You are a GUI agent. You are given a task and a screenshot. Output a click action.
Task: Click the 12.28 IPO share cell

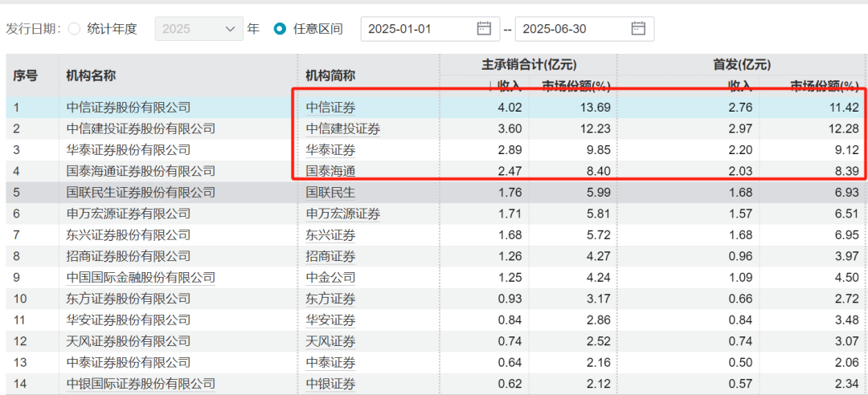tap(843, 129)
